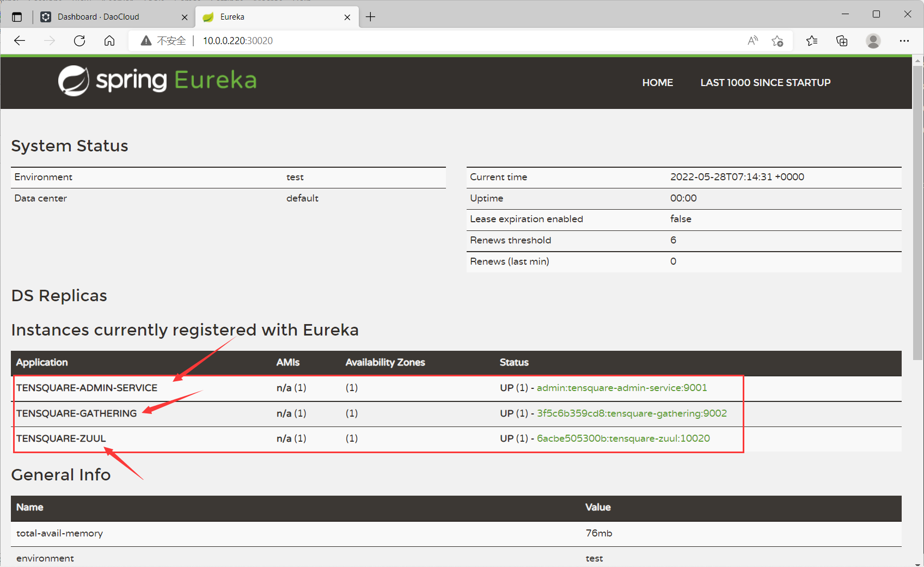Select the TENSQUARE-GATHERING application name
The height and width of the screenshot is (567, 924).
[x=77, y=413]
